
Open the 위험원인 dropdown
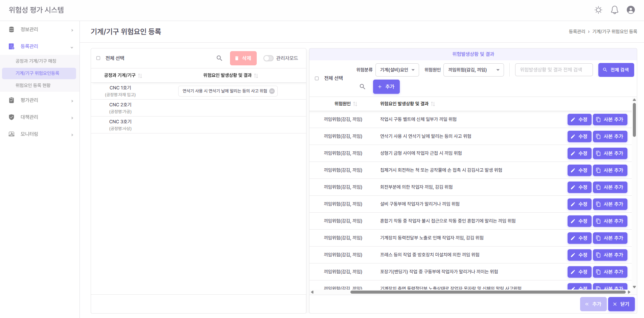[473, 70]
